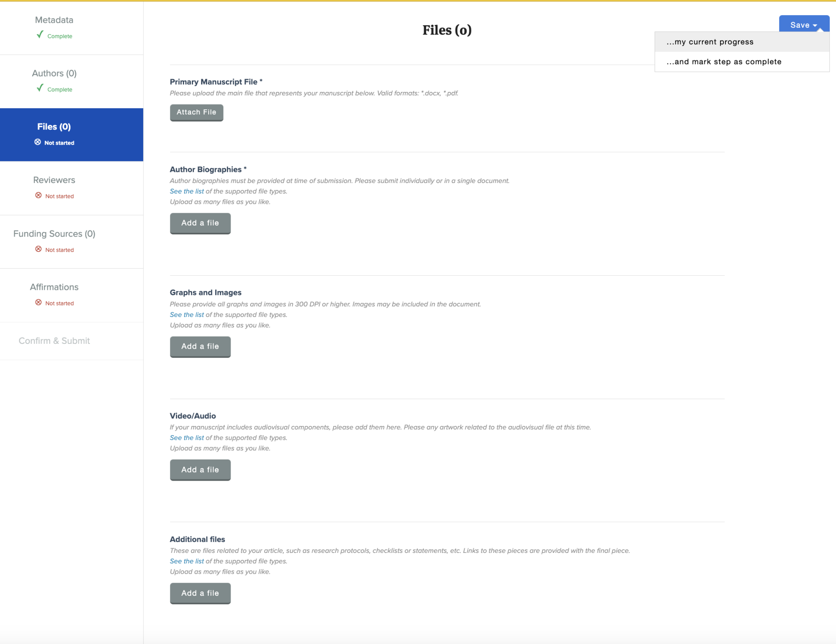Click text 'Valid formats: *.docx, *.pdf'
The width and height of the screenshot is (836, 644).
(x=417, y=93)
